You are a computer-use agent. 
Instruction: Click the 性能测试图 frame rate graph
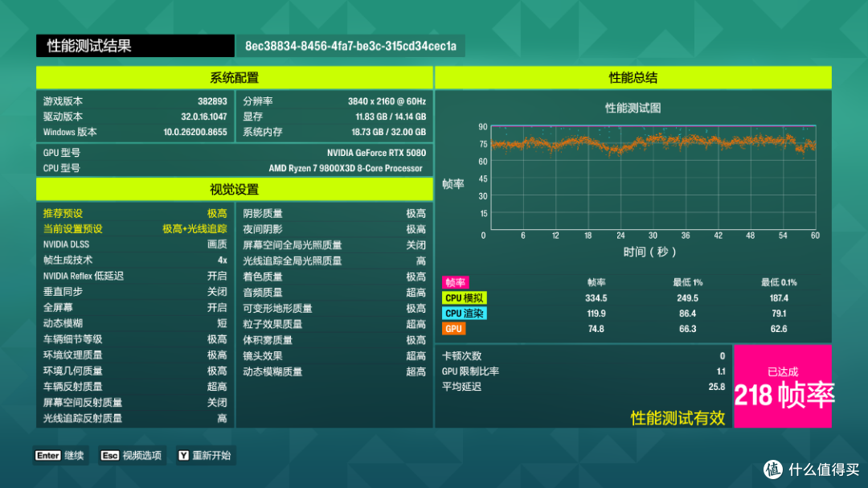653,178
